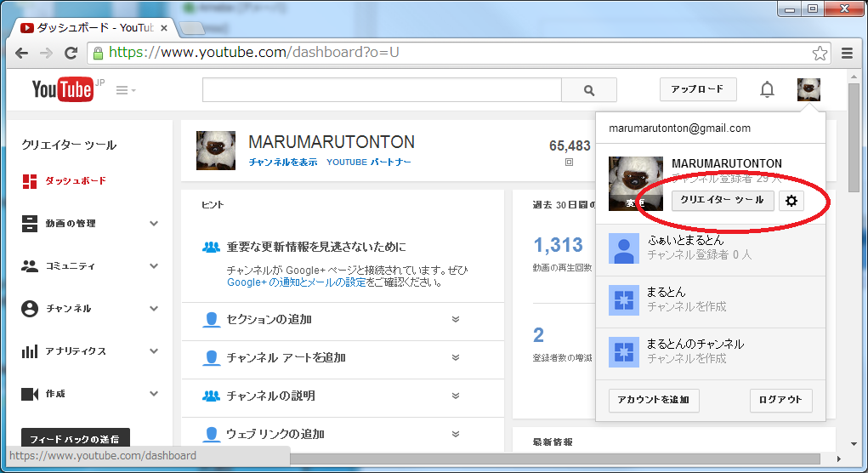This screenshot has height=473, width=868.
Task: Click the green padlock security icon
Action: [x=98, y=54]
